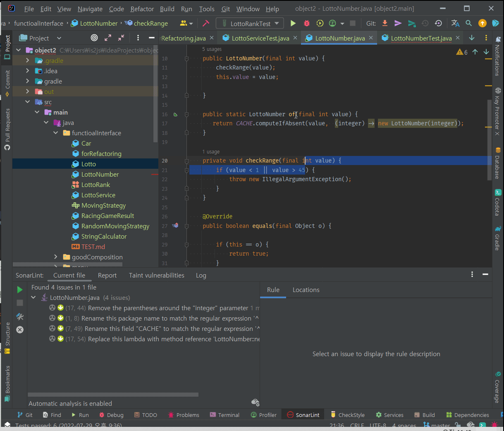Click the Git update project arrow icon
The width and height of the screenshot is (504, 431).
385,24
